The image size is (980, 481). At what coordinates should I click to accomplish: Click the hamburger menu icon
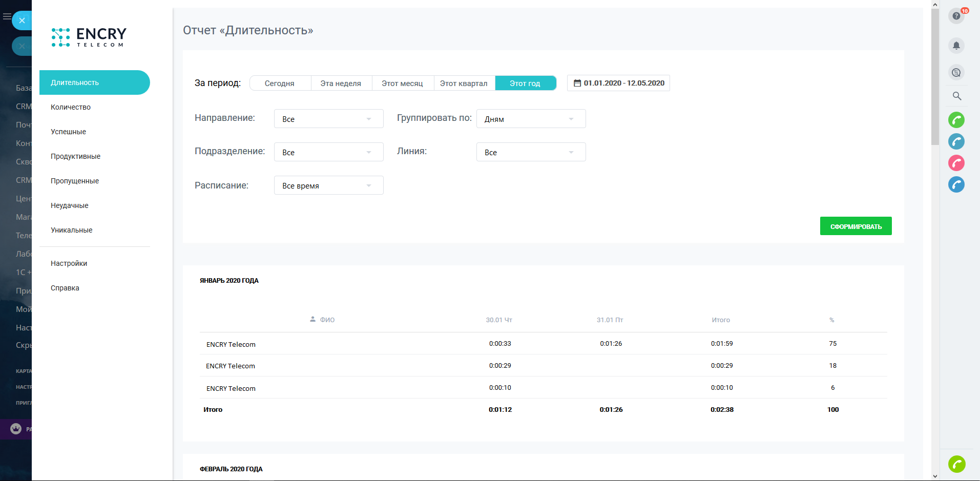[7, 17]
